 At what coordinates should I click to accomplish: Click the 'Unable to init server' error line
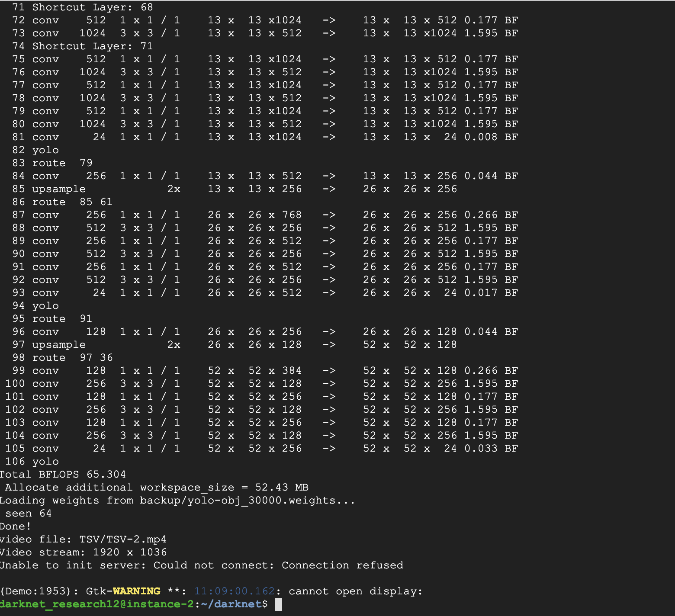(202, 565)
